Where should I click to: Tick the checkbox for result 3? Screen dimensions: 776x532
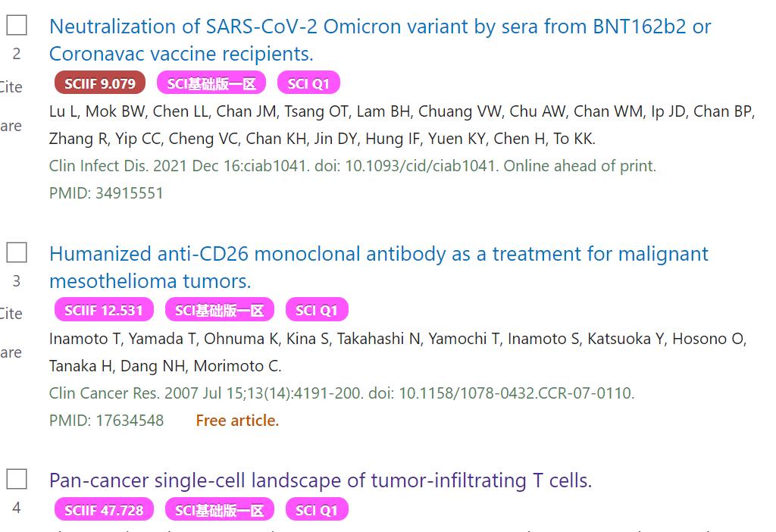click(17, 252)
